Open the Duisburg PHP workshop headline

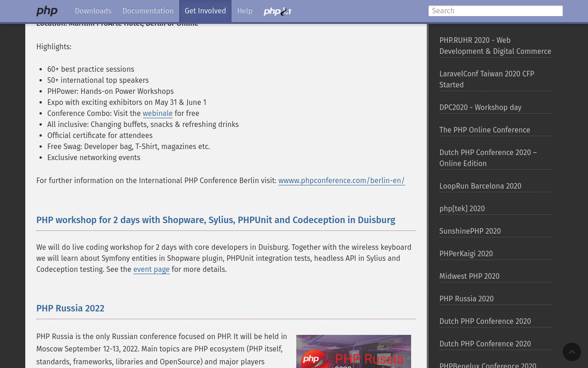(216, 220)
